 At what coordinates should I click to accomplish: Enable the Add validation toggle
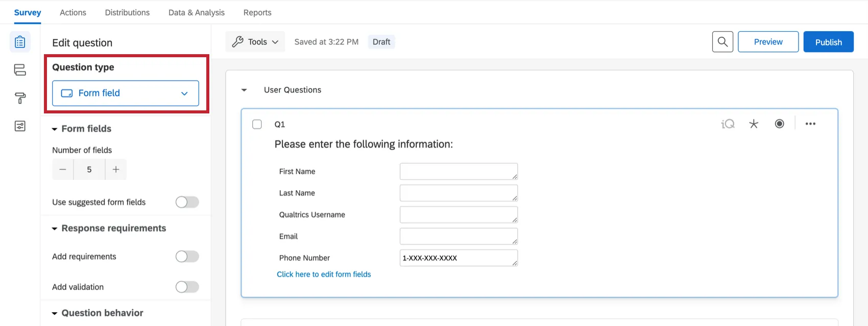[x=187, y=287]
